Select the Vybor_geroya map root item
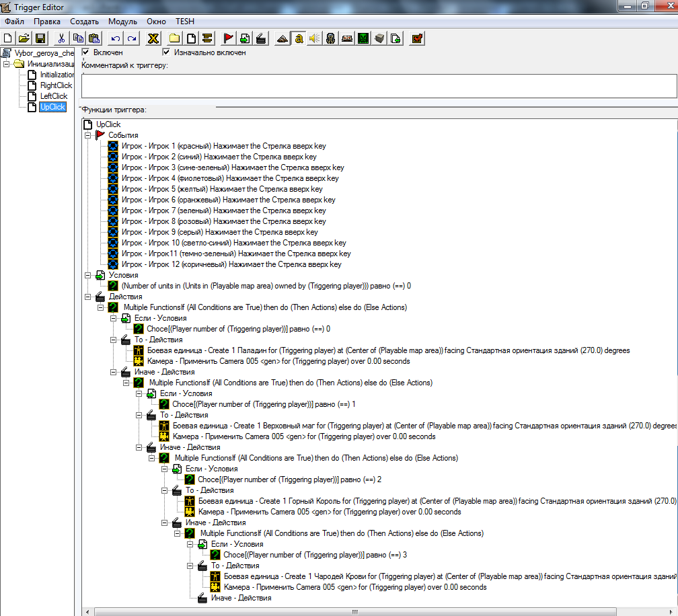 [44, 53]
